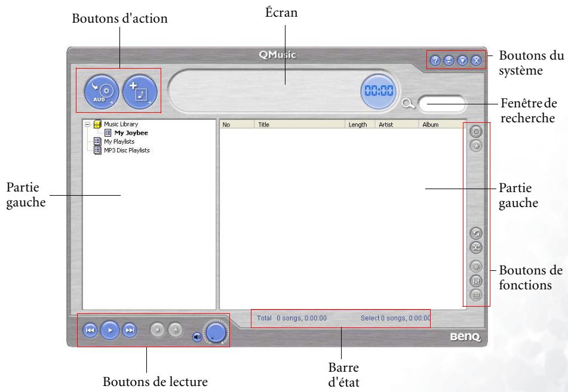
Task: Click the BenQ logo
Action: [465, 337]
